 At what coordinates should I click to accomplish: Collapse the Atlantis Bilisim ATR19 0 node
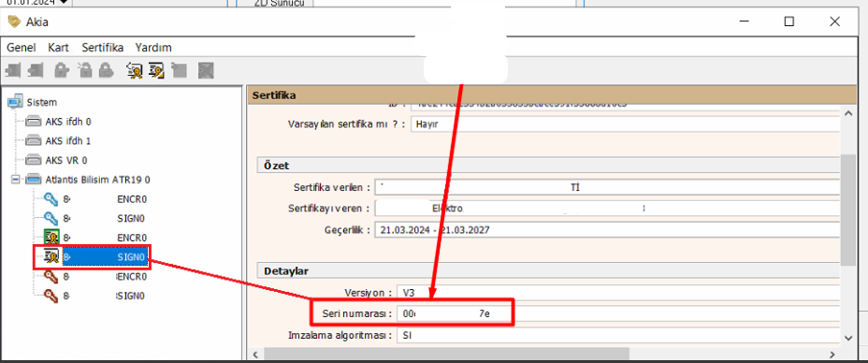tap(15, 180)
